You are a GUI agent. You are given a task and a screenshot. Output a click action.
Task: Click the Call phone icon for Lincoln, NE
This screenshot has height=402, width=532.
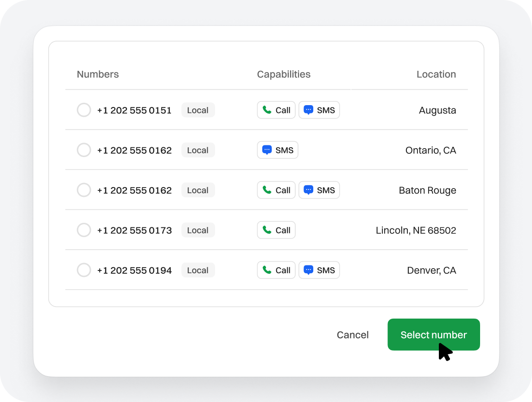pyautogui.click(x=267, y=230)
